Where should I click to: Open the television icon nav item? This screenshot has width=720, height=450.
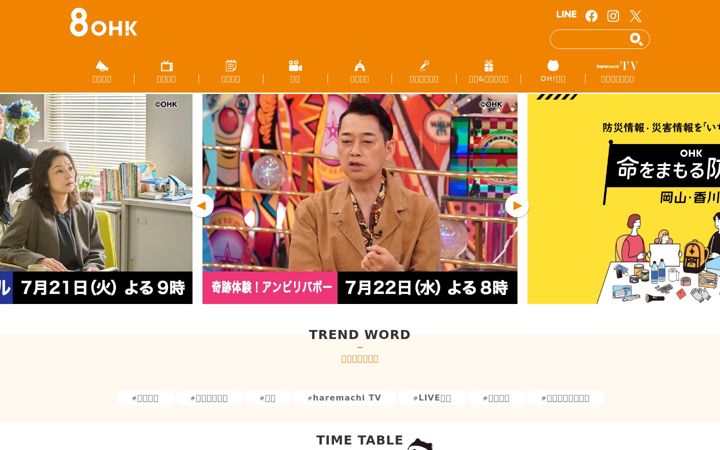point(166,72)
